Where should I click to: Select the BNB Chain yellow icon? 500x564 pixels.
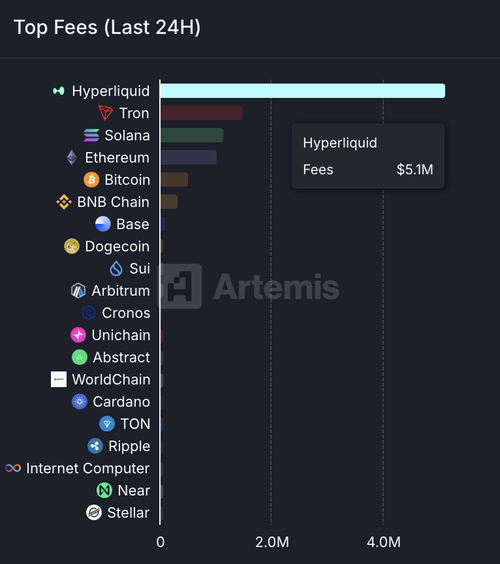pyautogui.click(x=64, y=202)
